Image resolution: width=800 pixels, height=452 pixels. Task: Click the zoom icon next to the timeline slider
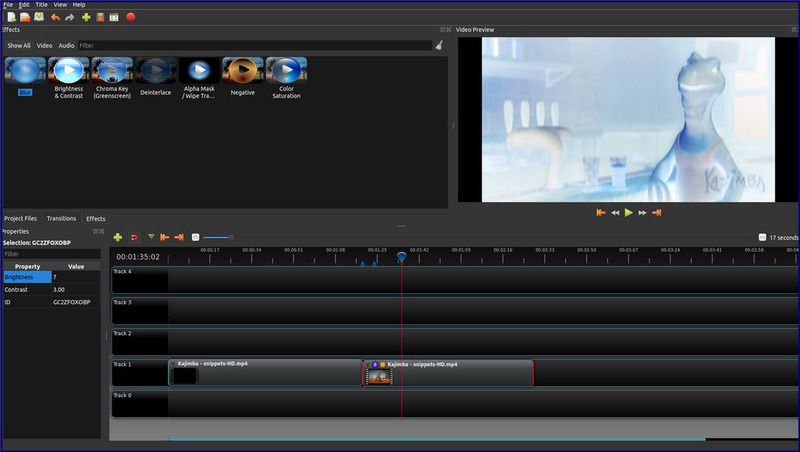click(x=195, y=237)
